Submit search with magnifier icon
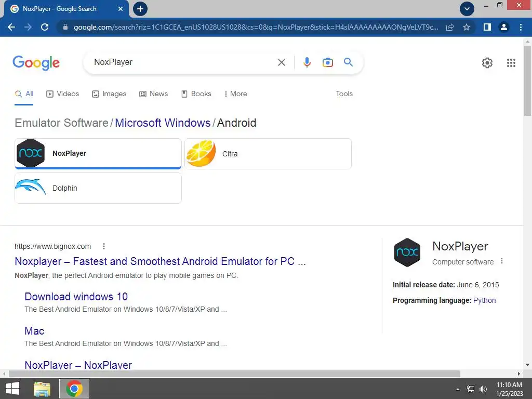Viewport: 532px width, 399px height. (x=348, y=62)
